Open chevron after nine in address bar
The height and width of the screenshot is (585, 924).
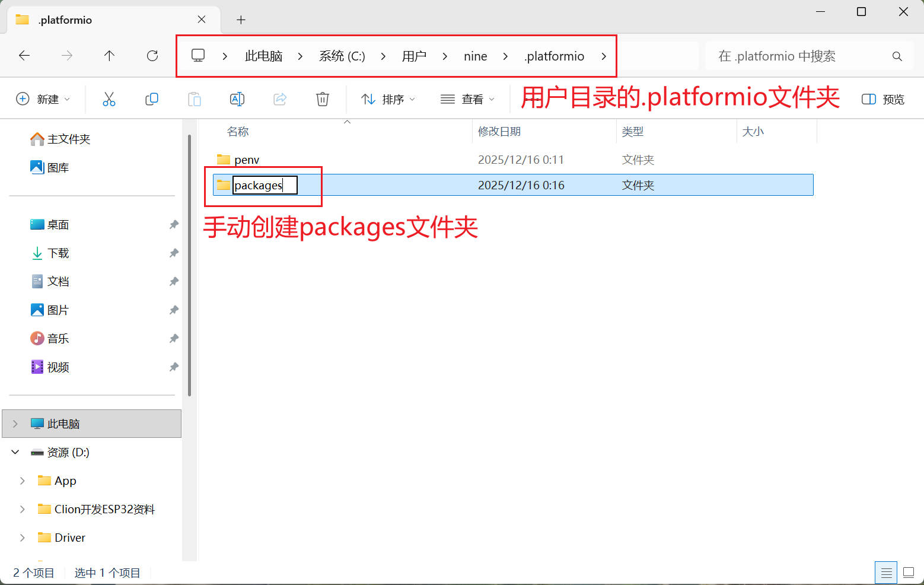505,56
